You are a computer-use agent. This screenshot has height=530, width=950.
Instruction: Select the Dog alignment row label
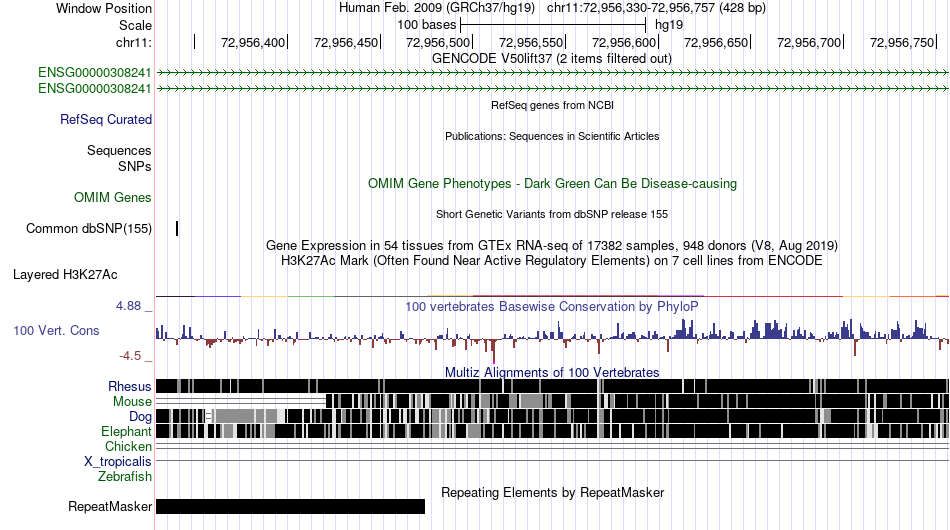(140, 416)
